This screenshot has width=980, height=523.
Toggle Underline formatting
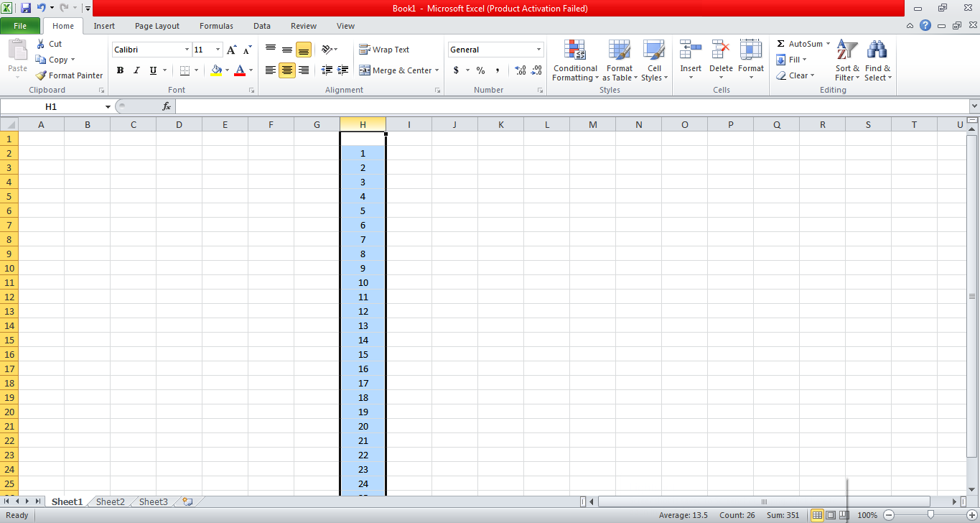pyautogui.click(x=153, y=70)
